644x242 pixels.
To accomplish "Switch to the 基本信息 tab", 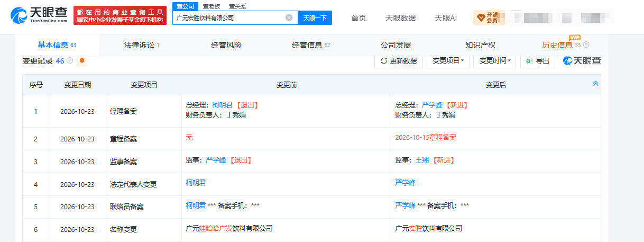I will [x=57, y=45].
